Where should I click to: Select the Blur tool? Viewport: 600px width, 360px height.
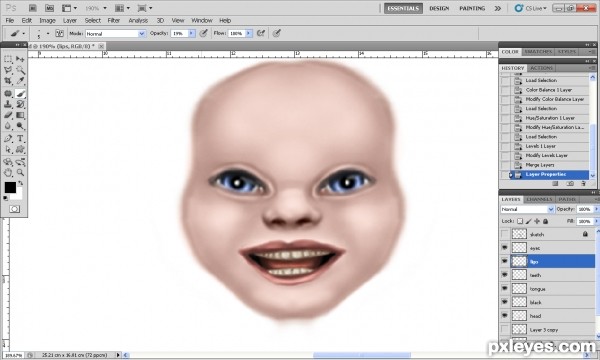point(8,126)
